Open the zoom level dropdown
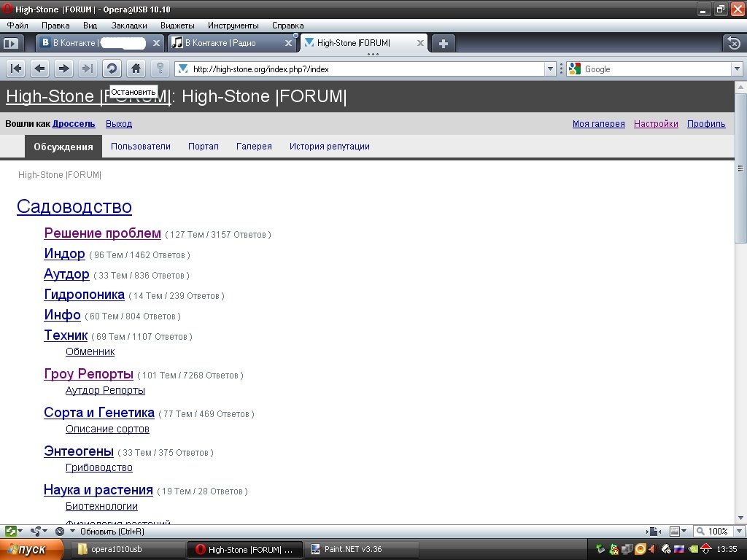The height and width of the screenshot is (560, 747). click(x=740, y=531)
